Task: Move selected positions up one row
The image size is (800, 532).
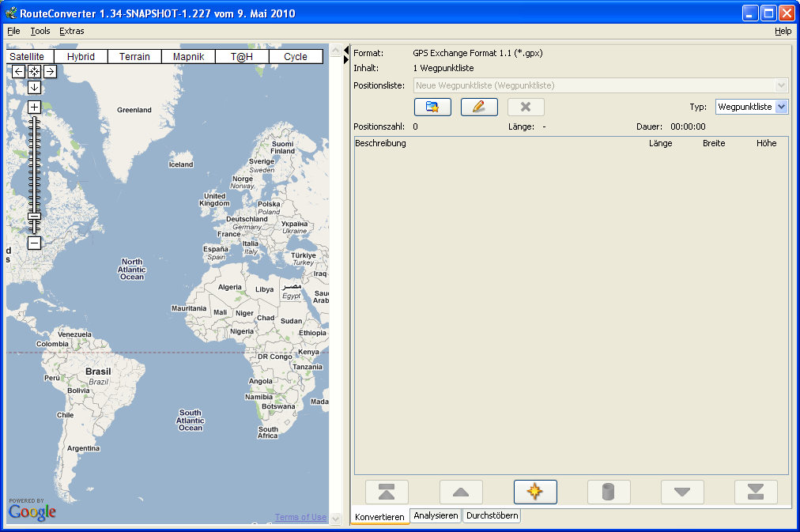Action: coord(461,492)
